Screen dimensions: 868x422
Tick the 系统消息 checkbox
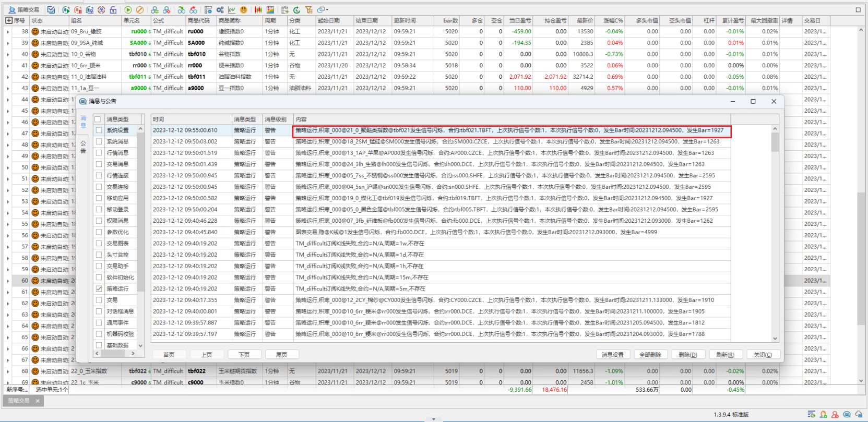pos(99,141)
